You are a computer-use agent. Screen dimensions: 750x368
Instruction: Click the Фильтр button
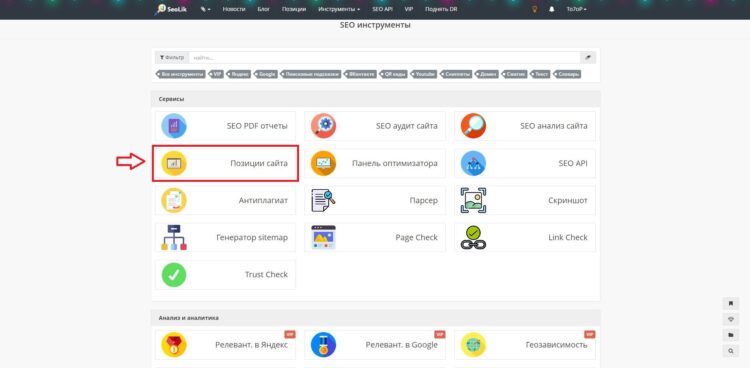tap(172, 57)
